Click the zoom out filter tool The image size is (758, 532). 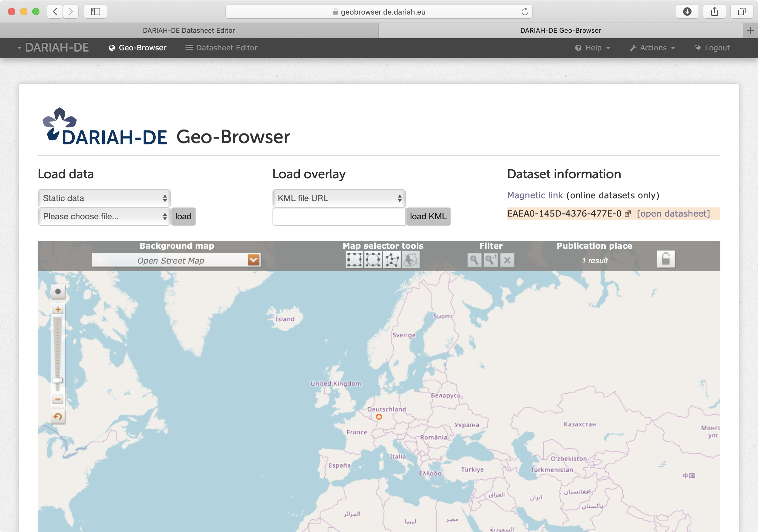point(490,259)
